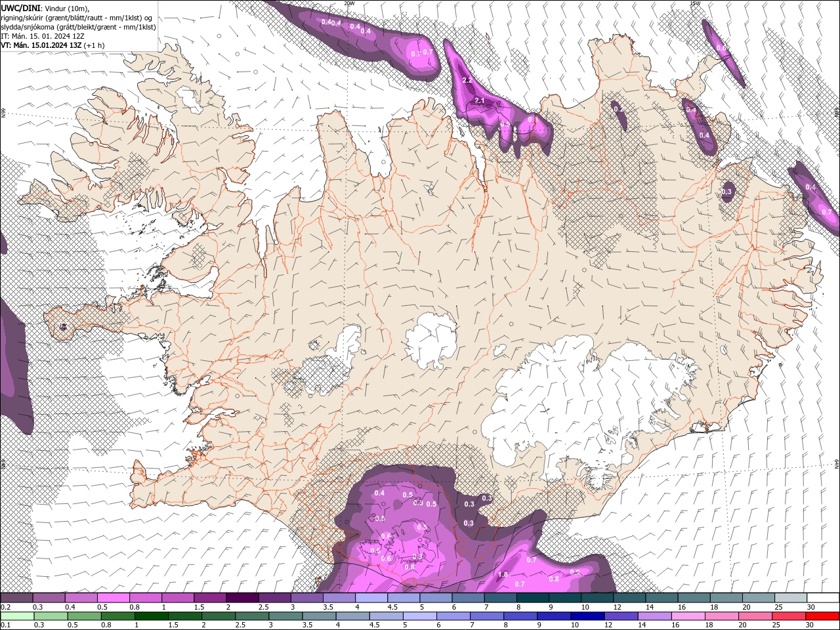The height and width of the screenshot is (630, 840).
Task: Click 'VT: Mán. 15.01.2024 13Z' valid time line
Action: click(x=41, y=45)
